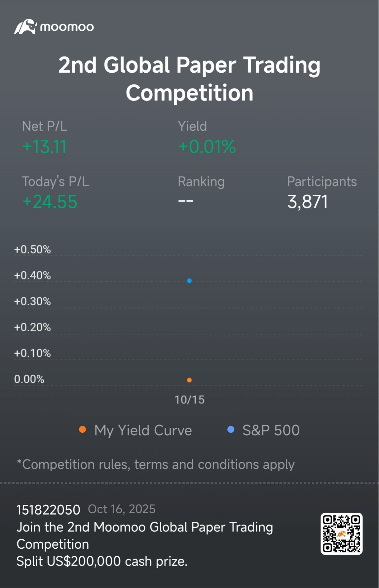The height and width of the screenshot is (588, 379).
Task: Tap the Net P/L value +13.11
Action: pyautogui.click(x=44, y=146)
